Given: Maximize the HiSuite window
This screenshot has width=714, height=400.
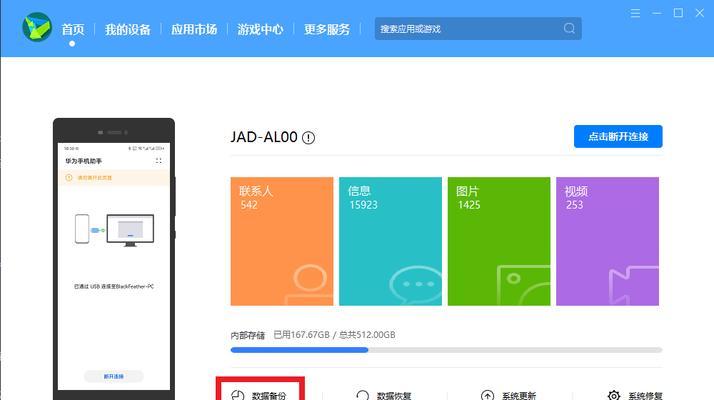Looking at the screenshot, I should [678, 13].
